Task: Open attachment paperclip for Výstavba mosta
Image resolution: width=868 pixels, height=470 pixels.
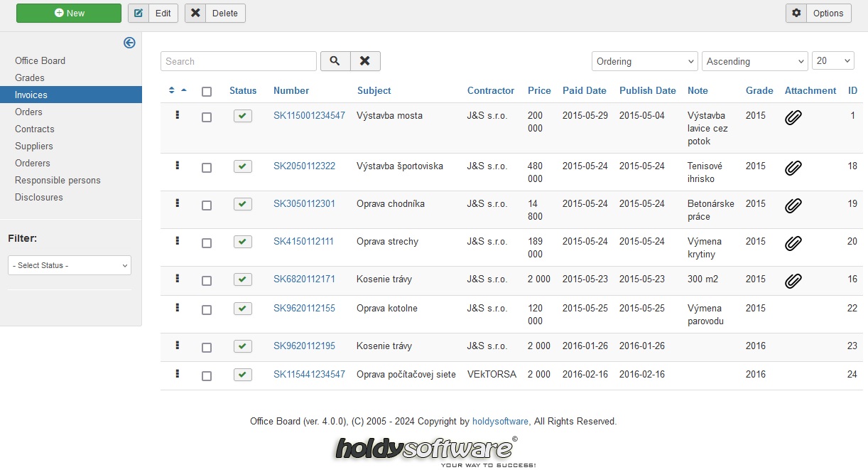Action: (x=793, y=118)
